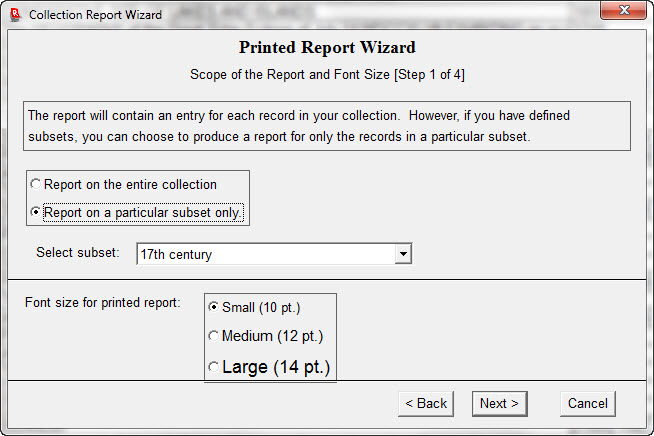Select Small (10 pt.) font size
The image size is (654, 436).
tap(213, 307)
